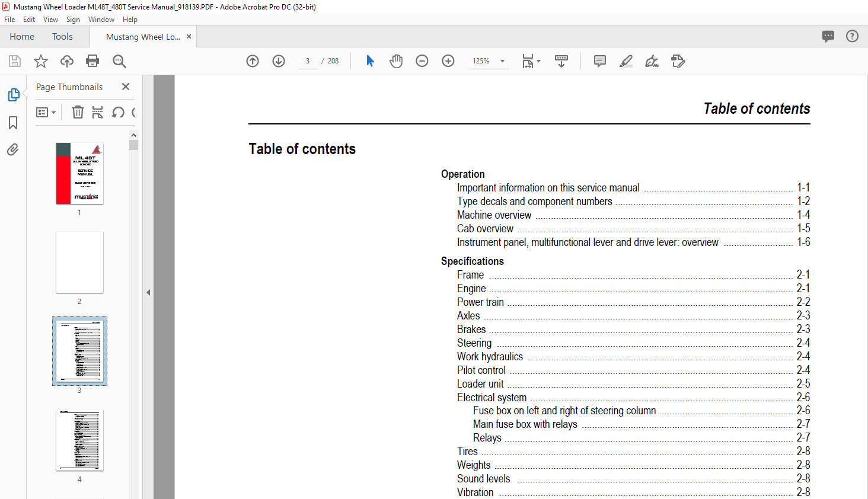Viewport: 868px width, 499px height.
Task: Click the page number input field
Action: (x=308, y=61)
